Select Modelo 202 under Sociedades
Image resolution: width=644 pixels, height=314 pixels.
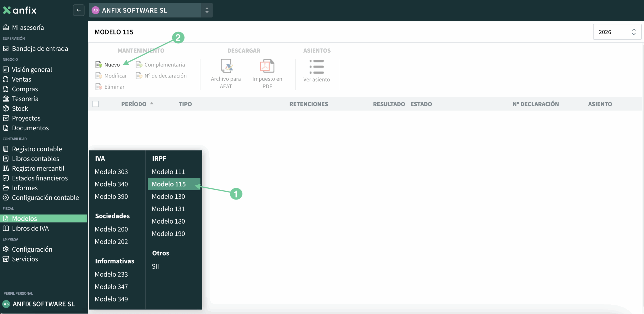click(111, 241)
